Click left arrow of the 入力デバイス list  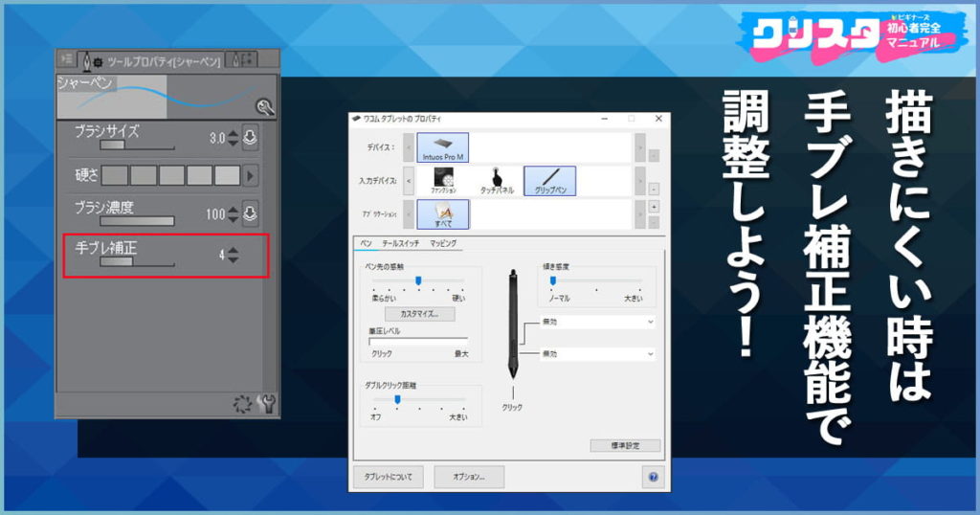tap(409, 181)
